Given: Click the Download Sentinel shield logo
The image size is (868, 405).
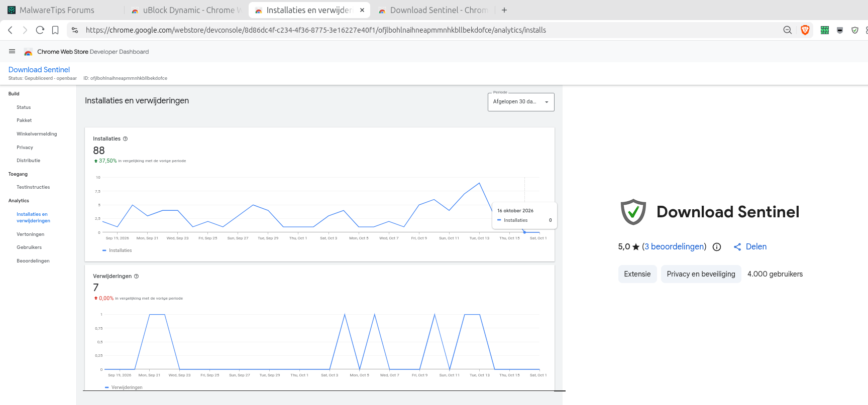Looking at the screenshot, I should point(633,212).
